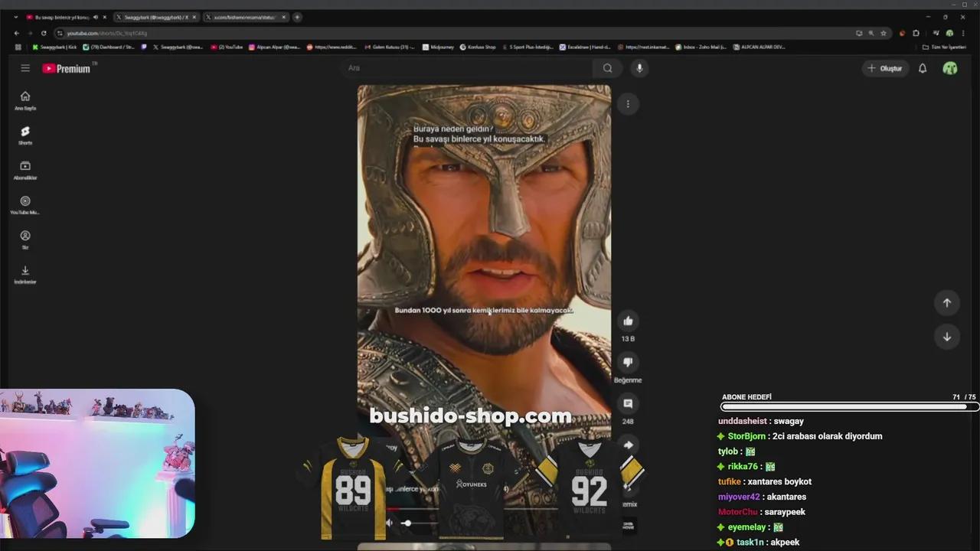Open Abonelikler subscriptions in the sidebar
Image resolution: width=980 pixels, height=551 pixels.
pos(25,170)
